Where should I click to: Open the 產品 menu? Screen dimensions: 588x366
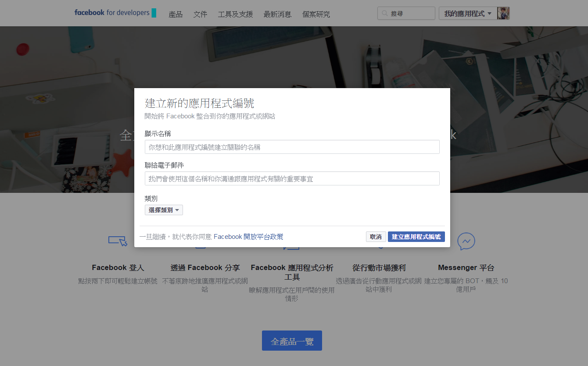pos(176,14)
